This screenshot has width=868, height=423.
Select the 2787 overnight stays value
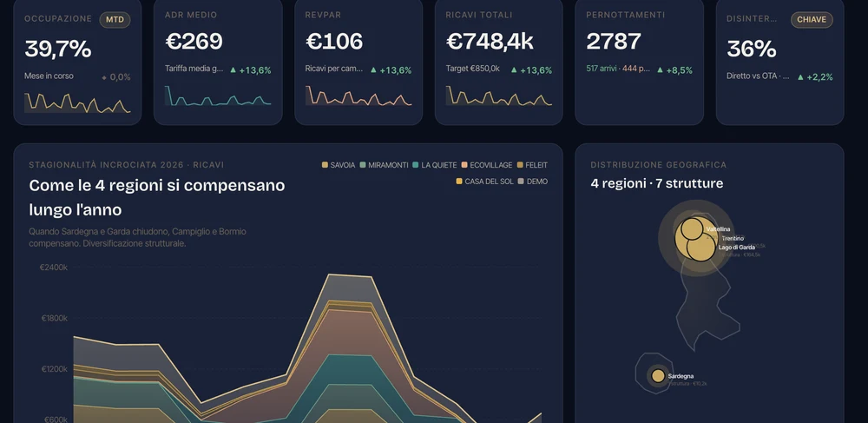point(614,42)
